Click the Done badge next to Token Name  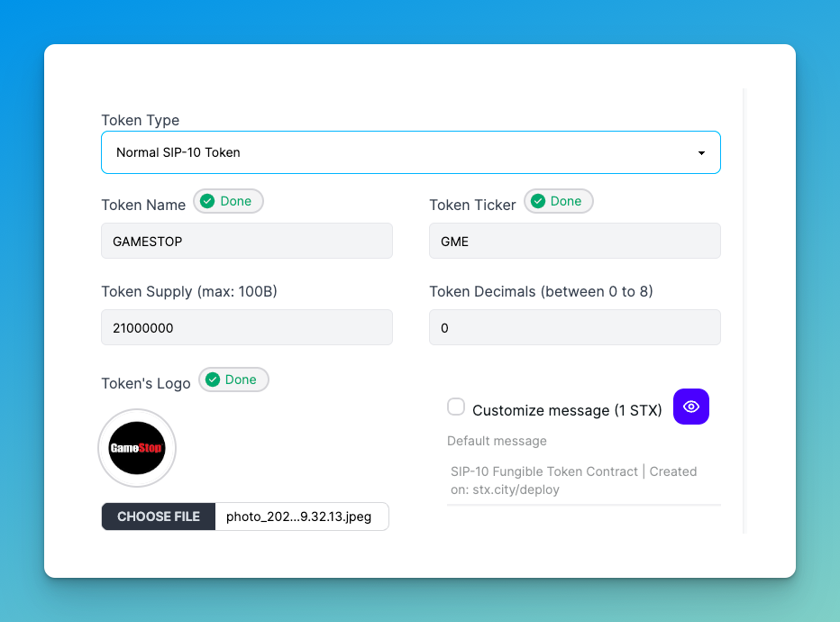[x=228, y=201]
